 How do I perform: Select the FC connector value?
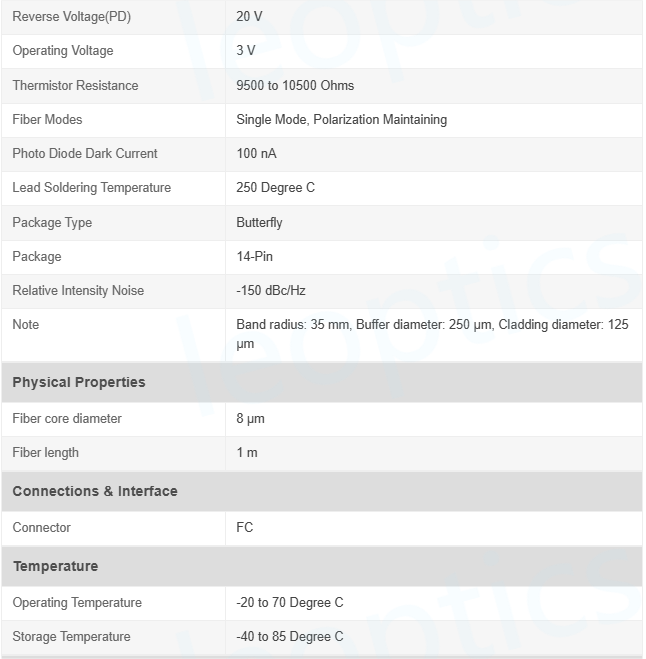[x=245, y=527]
